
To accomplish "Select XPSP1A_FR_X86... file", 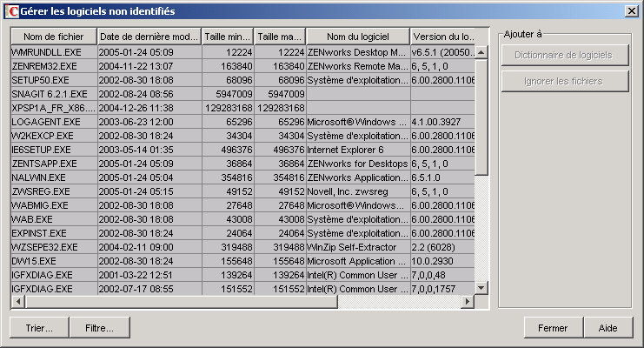I will 54,108.
